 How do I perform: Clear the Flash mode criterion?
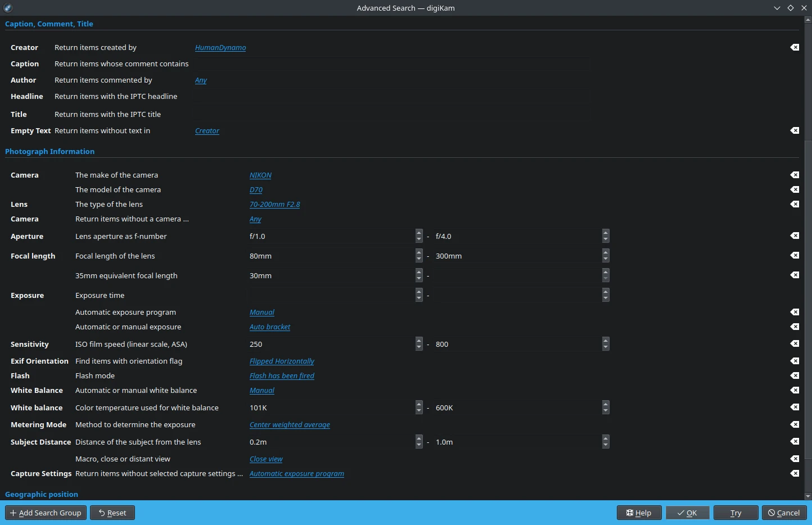coord(794,375)
